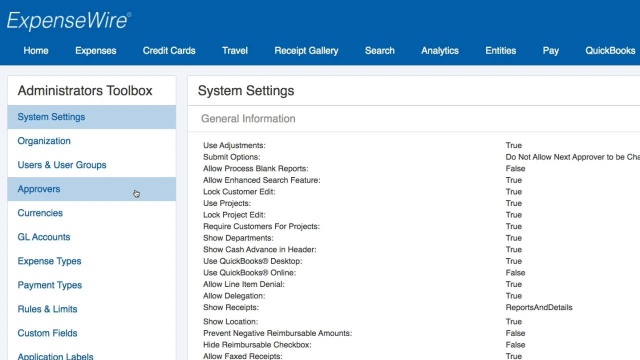Viewport: 640px width, 360px height.
Task: Open Currencies settings
Action: point(92,213)
